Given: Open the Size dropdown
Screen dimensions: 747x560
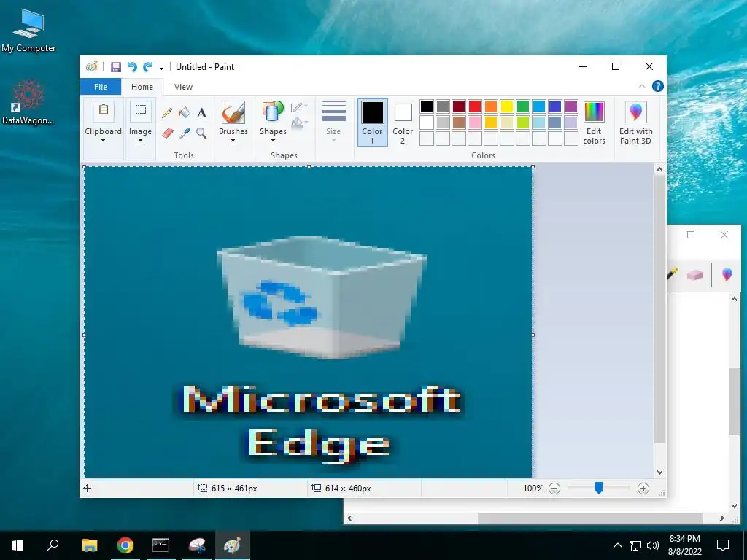Looking at the screenshot, I should (x=333, y=122).
